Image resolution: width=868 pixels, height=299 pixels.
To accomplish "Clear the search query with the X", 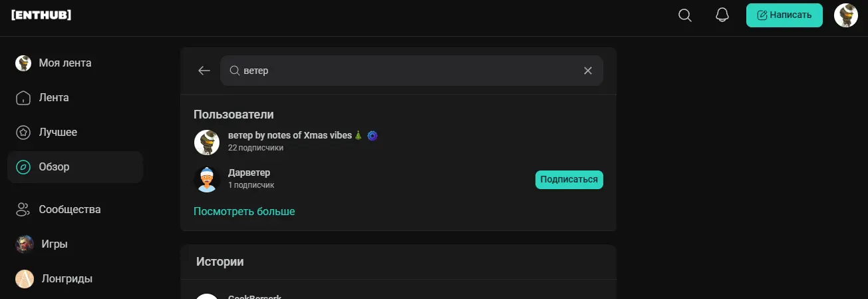I will 588,71.
